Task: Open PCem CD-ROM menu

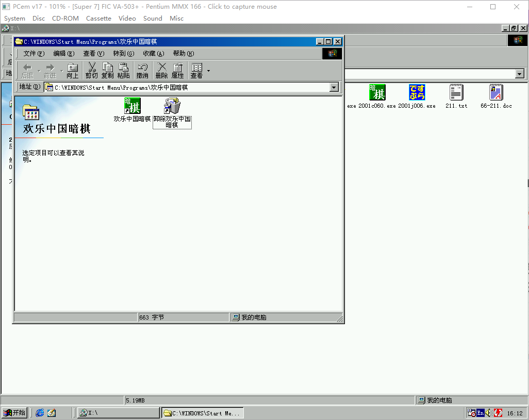Action: 65,19
